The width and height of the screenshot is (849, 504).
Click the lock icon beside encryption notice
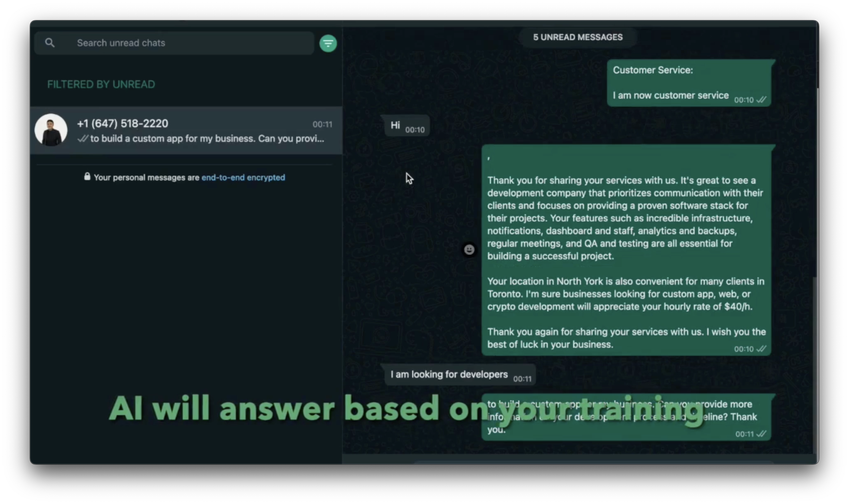tap(87, 177)
